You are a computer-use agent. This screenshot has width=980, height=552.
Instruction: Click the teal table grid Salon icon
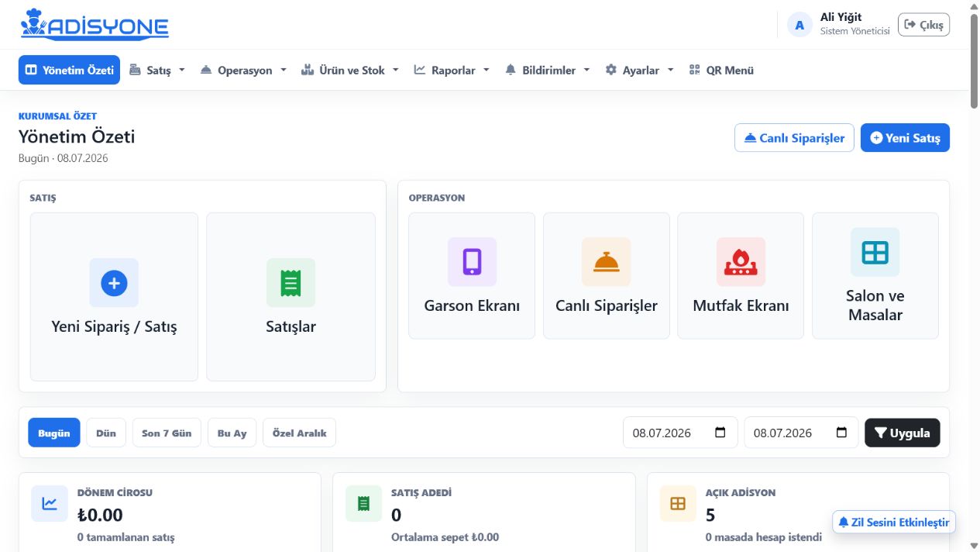[x=875, y=252]
